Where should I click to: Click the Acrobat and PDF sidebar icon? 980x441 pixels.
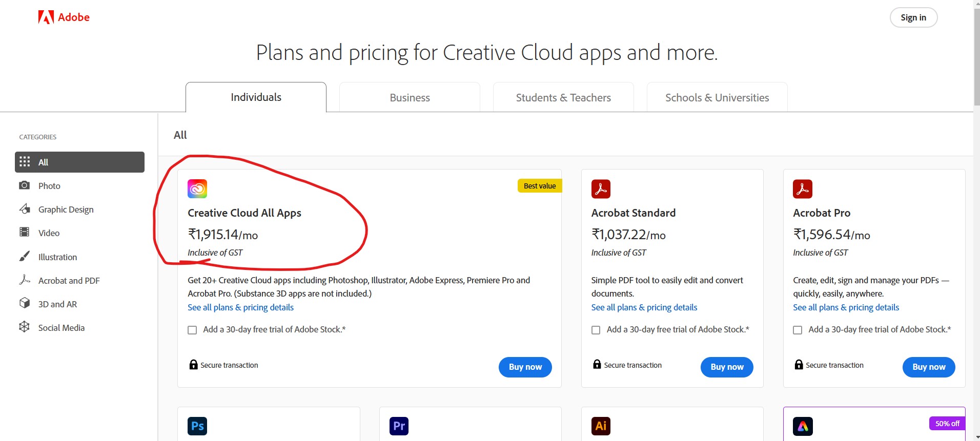25,280
